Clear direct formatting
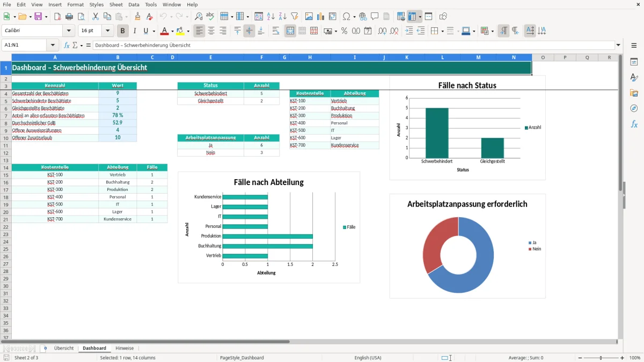Viewport: 644px width, 362px height. point(150,17)
